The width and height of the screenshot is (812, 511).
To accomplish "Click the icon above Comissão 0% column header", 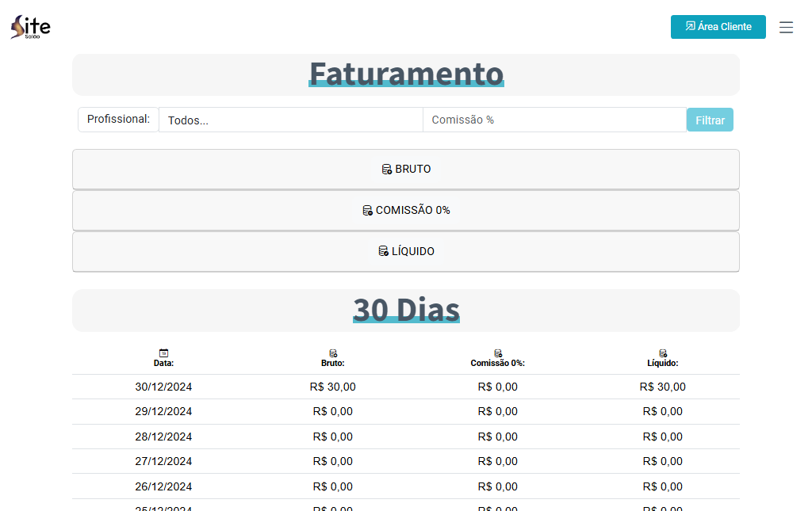I will pyautogui.click(x=498, y=353).
